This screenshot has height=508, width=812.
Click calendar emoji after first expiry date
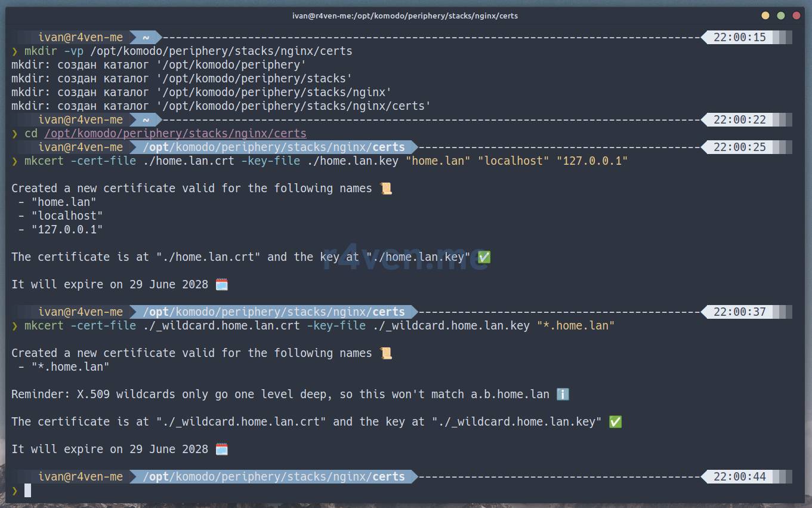point(221,284)
